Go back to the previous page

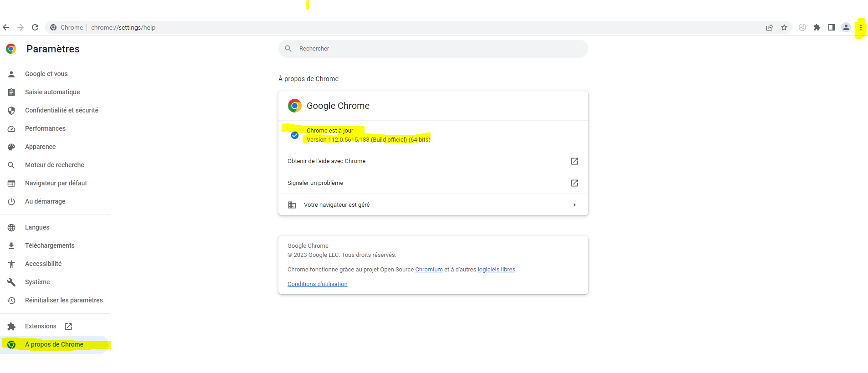[x=6, y=27]
